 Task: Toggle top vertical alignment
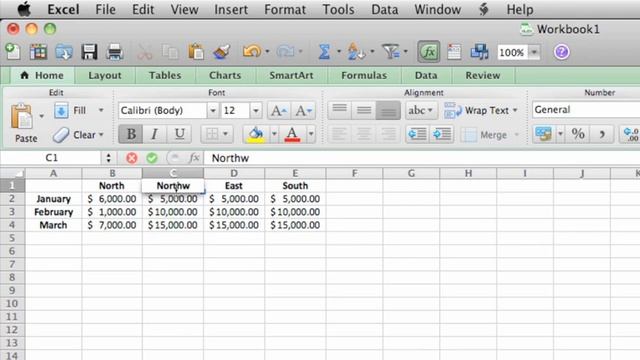339,111
